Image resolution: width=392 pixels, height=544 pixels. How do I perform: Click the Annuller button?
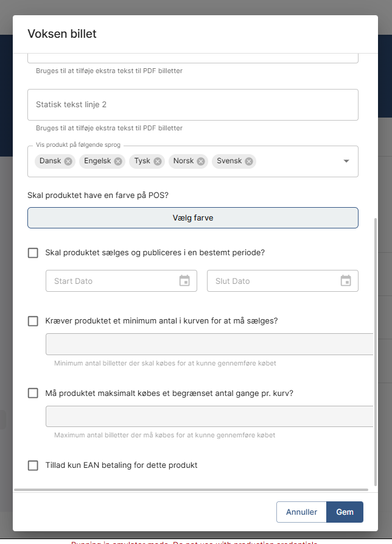click(x=301, y=512)
